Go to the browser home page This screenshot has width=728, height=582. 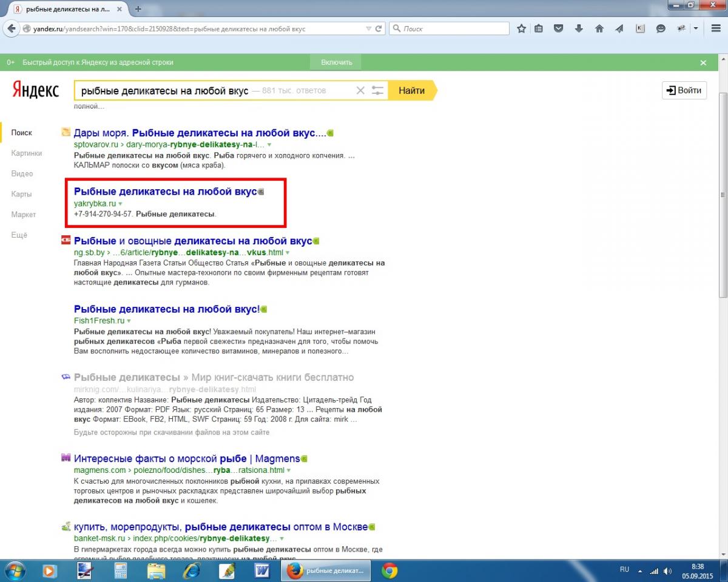pyautogui.click(x=599, y=28)
